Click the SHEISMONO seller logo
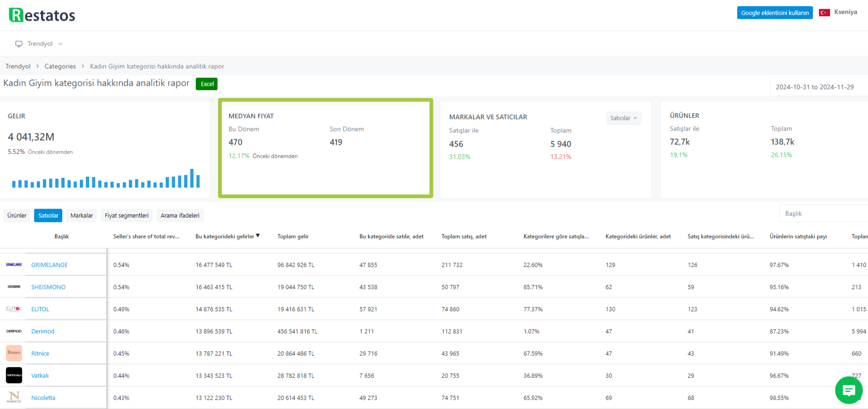 [x=14, y=287]
